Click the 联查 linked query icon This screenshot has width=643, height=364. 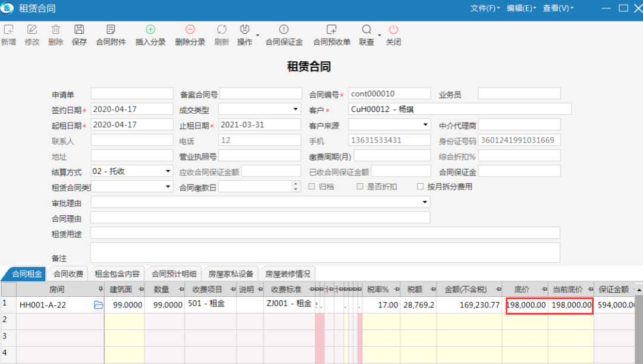click(366, 30)
